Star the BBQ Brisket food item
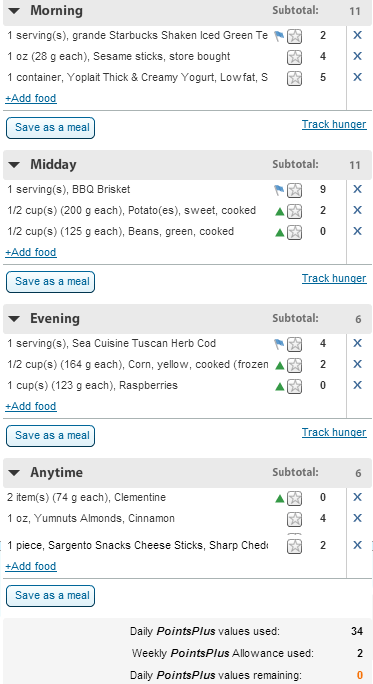Image resolution: width=373 pixels, height=684 pixels. click(294, 190)
